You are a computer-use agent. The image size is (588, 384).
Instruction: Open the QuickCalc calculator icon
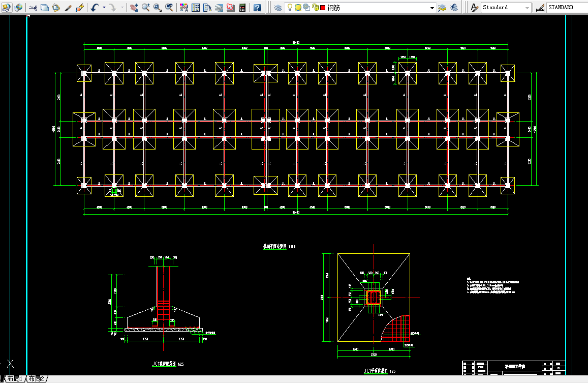[242, 7]
